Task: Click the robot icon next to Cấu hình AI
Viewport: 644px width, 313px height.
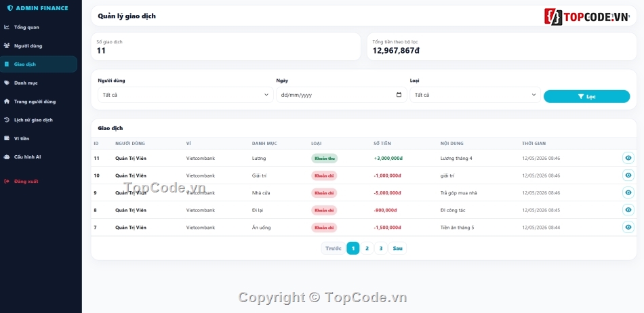Action: point(7,156)
